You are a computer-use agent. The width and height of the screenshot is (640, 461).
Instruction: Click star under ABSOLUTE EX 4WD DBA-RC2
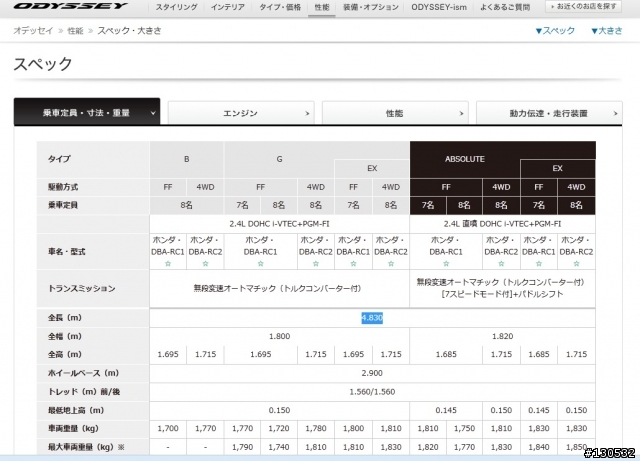pos(576,264)
